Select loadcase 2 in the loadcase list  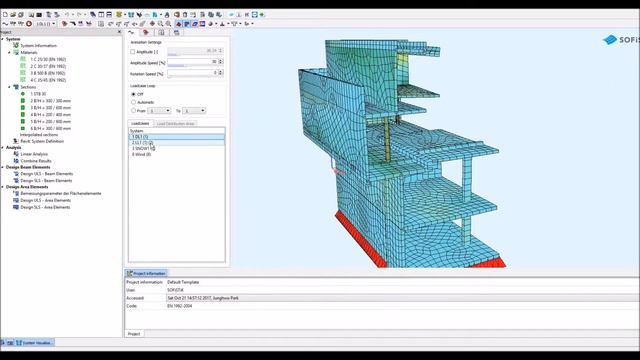point(177,143)
